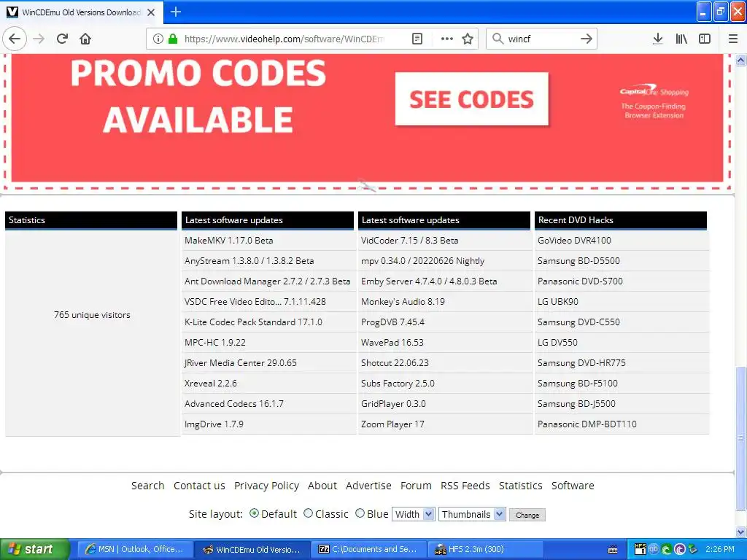Open Samsung DVD-HR775 hack link
Viewport: 747px width, 560px height.
pyautogui.click(x=581, y=363)
